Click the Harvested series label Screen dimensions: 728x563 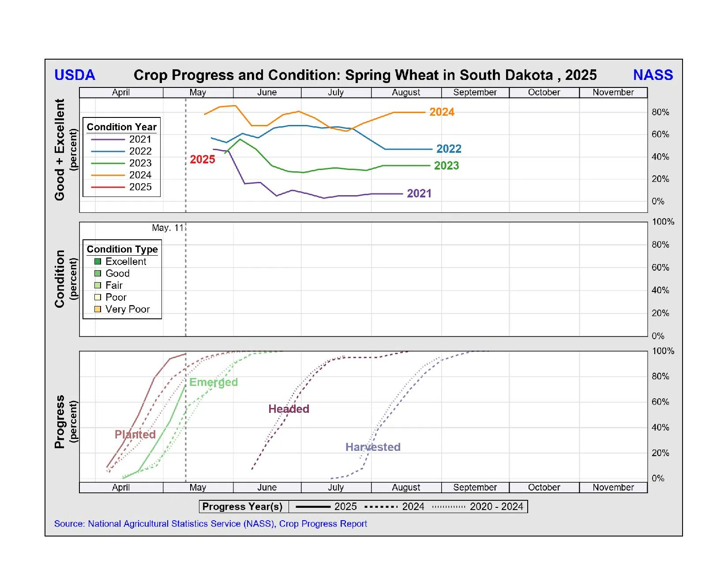click(373, 447)
